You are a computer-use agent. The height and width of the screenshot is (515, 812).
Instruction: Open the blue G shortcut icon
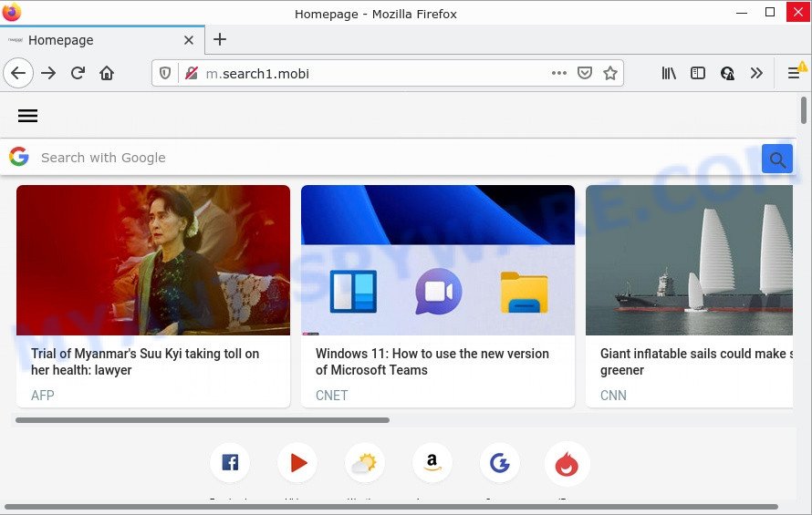click(499, 462)
